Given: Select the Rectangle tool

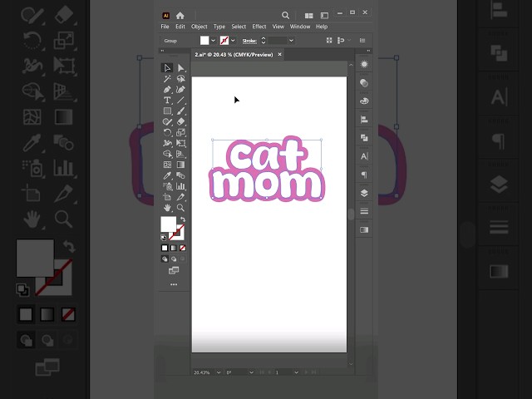Looking at the screenshot, I should [x=167, y=111].
